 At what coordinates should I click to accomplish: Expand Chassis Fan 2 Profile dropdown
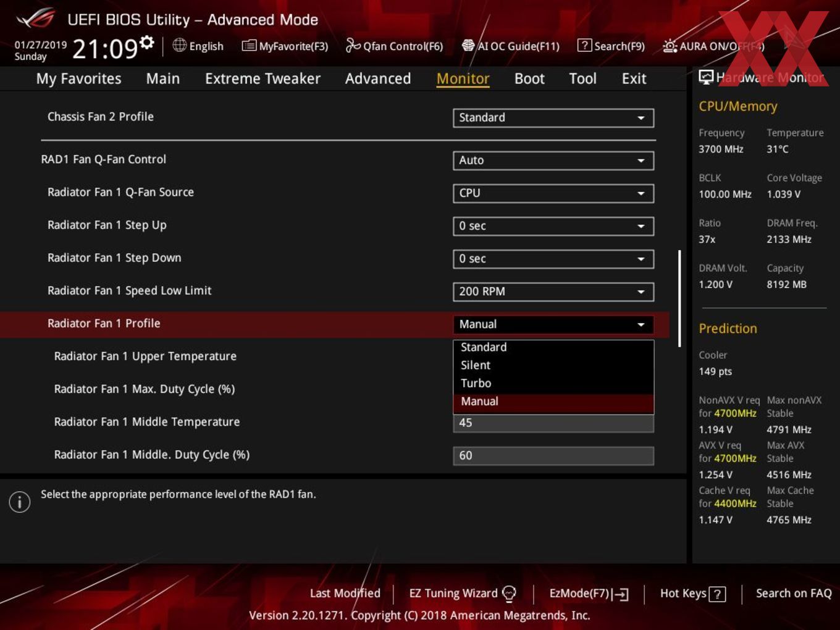pos(553,118)
